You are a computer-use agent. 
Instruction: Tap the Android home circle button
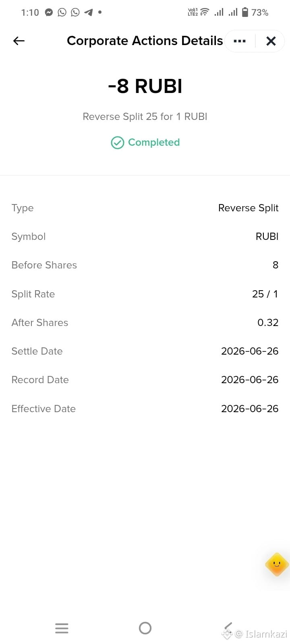[145, 628]
